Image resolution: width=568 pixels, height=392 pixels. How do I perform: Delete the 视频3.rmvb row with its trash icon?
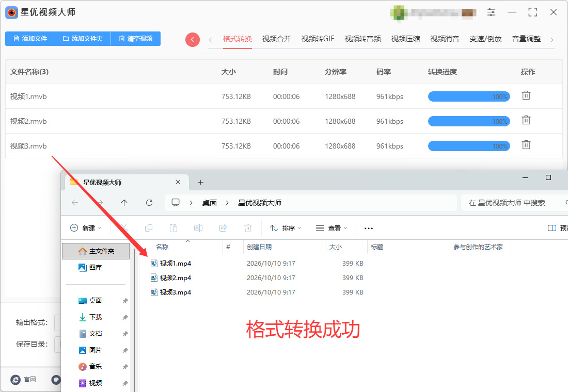[526, 145]
